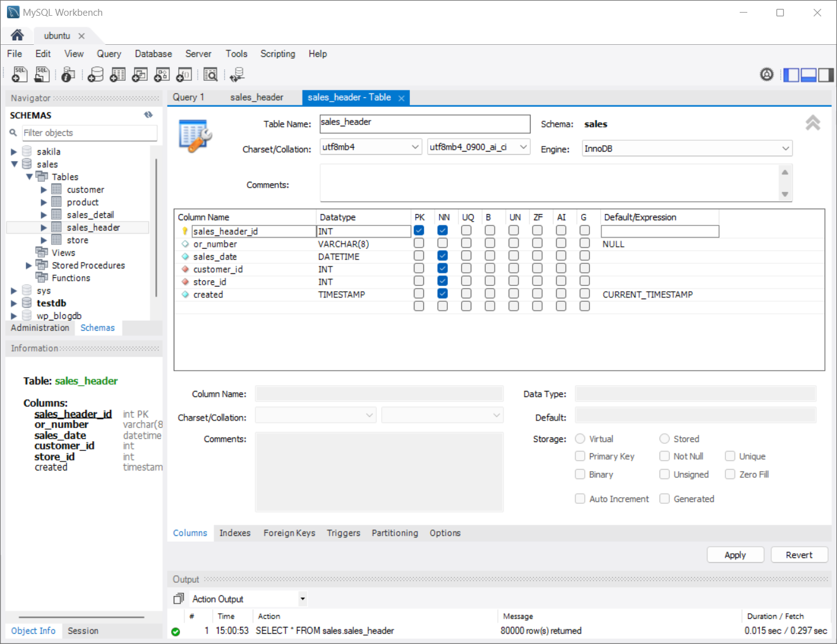Create new stored procedure toolbar icon

162,75
